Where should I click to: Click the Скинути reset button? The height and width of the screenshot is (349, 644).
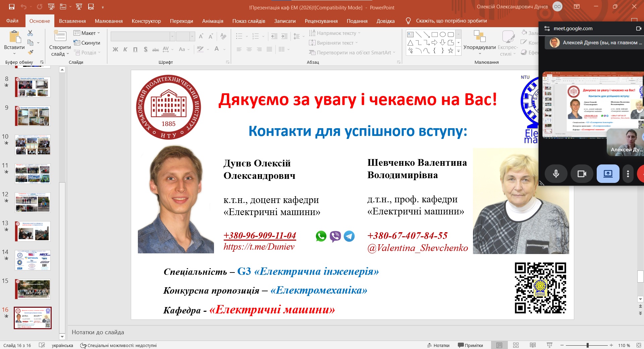point(87,43)
